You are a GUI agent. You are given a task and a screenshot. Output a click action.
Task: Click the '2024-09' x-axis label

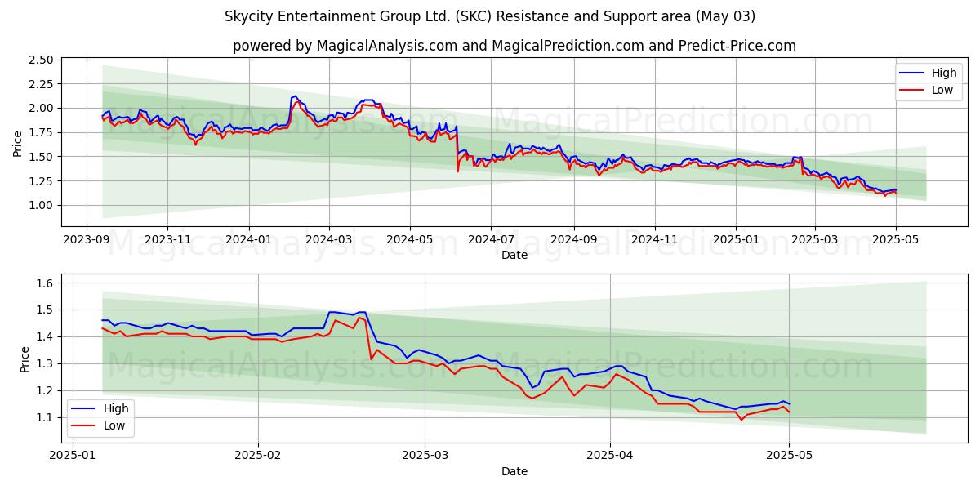[x=573, y=240]
